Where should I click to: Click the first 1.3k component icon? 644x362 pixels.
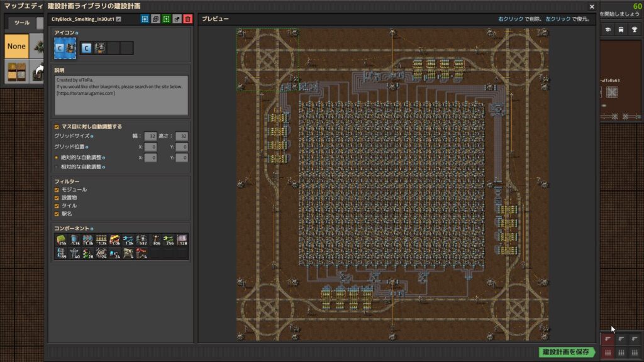[75, 240]
